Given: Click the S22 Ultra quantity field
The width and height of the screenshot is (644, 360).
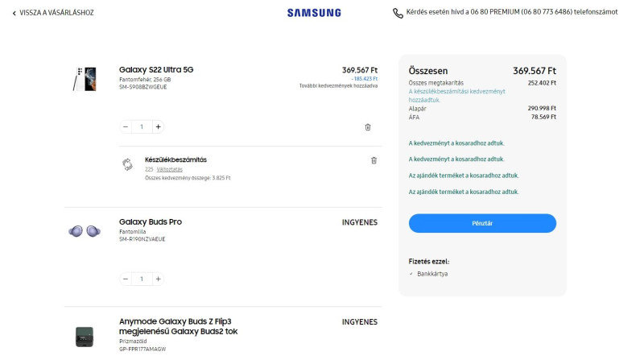Looking at the screenshot, I should 142,126.
